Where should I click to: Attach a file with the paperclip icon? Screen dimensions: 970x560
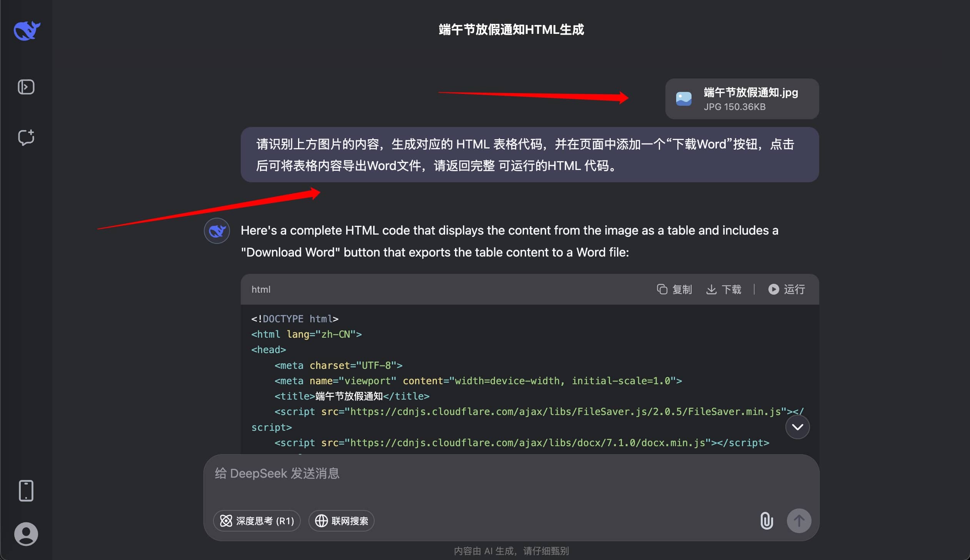766,521
